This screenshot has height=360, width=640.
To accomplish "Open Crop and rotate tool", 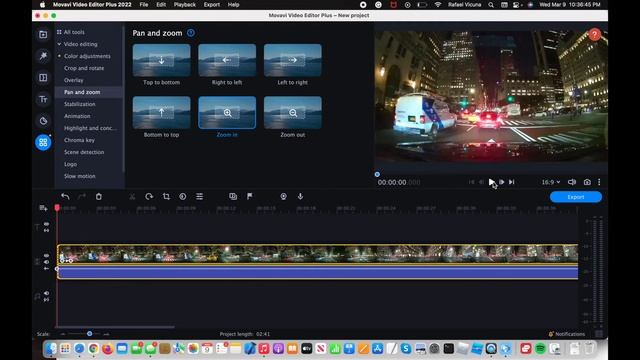I will (84, 68).
